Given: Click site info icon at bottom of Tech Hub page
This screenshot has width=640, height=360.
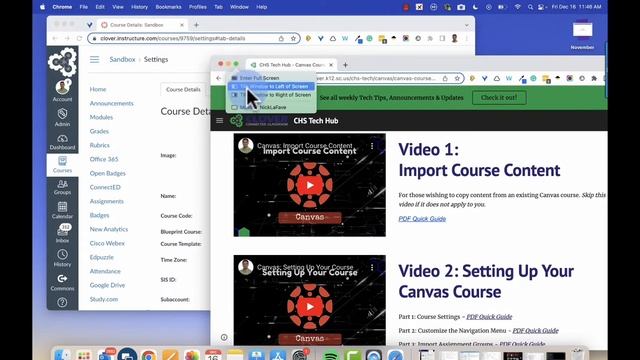Looking at the screenshot, I should 224,337.
